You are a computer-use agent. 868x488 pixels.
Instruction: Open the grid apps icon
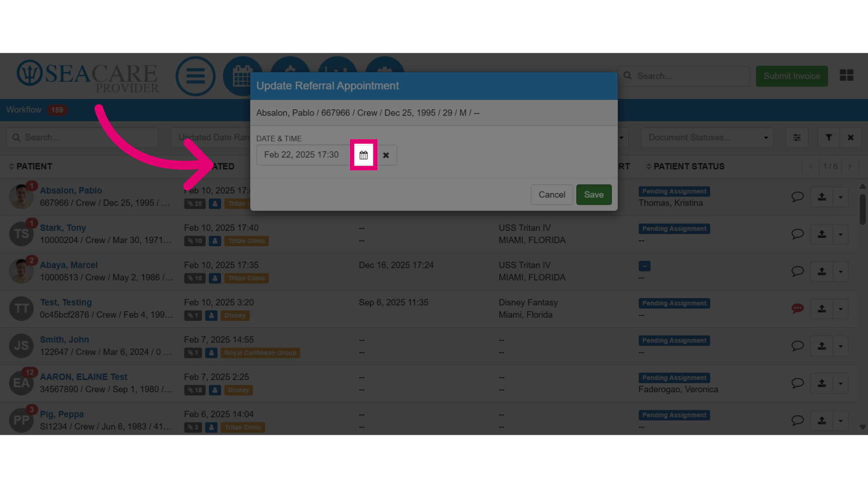(846, 75)
